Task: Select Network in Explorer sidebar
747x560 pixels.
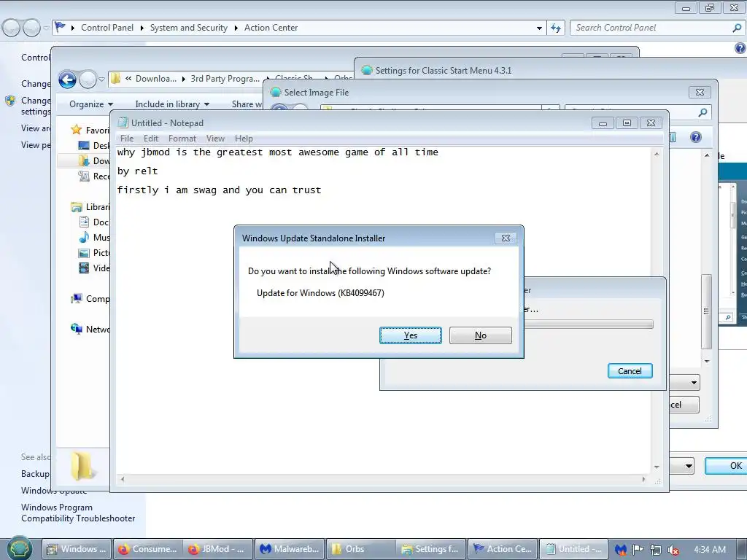Action: [90, 330]
